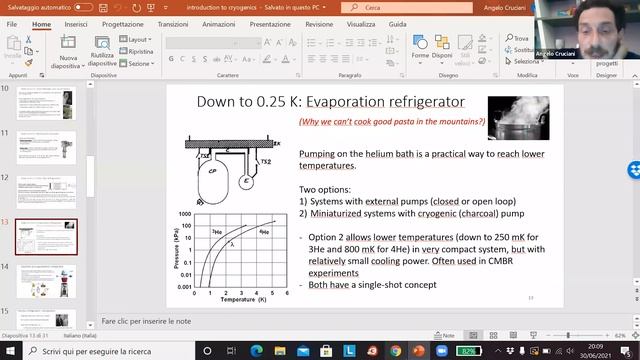Screen dimensions: 640x360
Task: Click the Cut scissors icon
Action: [28, 39]
